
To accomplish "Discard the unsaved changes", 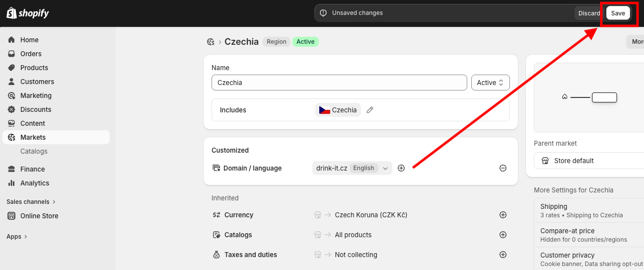I will click(x=589, y=13).
